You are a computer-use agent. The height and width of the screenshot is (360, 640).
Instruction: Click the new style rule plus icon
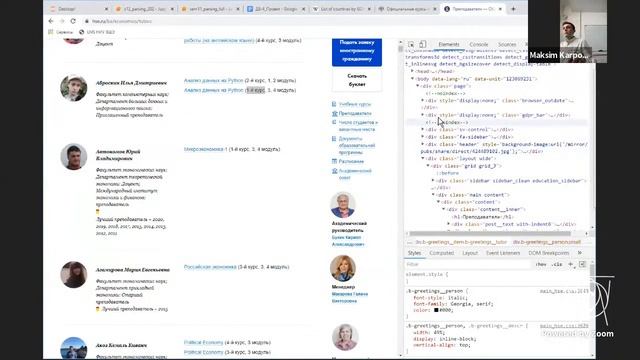click(571, 264)
